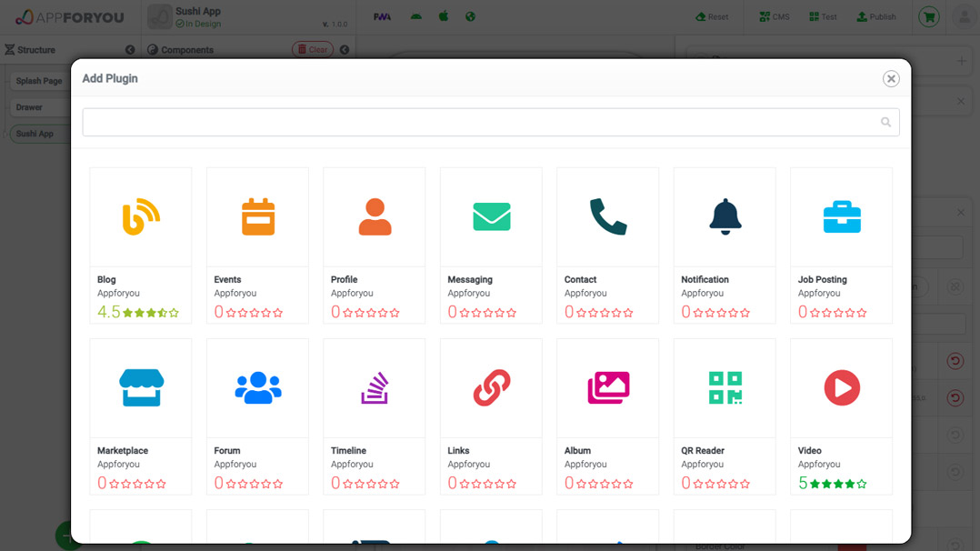This screenshot has height=551, width=980.
Task: Select the Forum group plugin icon
Action: pos(258,387)
